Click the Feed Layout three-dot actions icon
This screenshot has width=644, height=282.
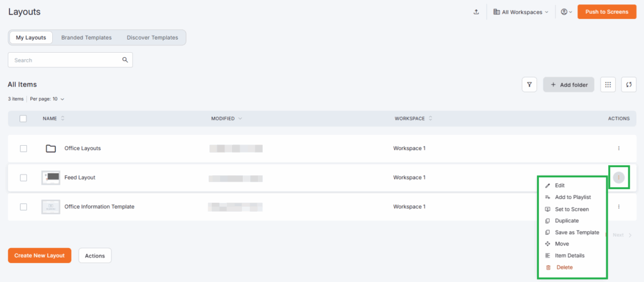pos(619,178)
